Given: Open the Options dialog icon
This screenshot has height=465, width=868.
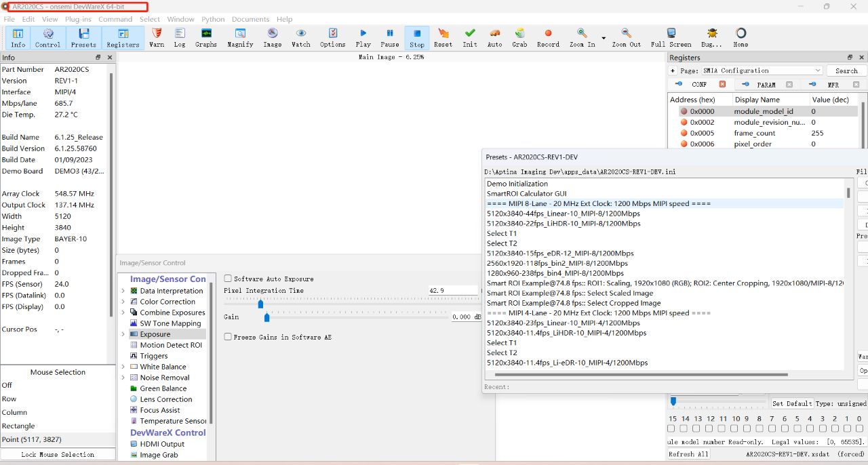Looking at the screenshot, I should click(x=333, y=37).
